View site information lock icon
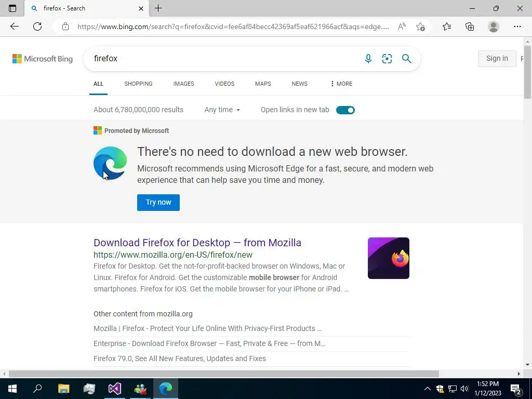This screenshot has height=399, width=532. click(x=65, y=26)
